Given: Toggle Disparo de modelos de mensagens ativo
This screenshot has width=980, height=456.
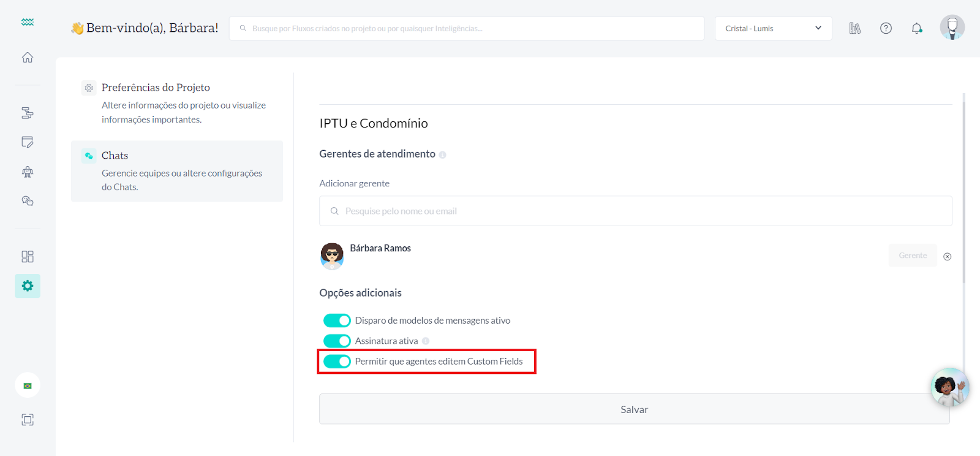Looking at the screenshot, I should pyautogui.click(x=337, y=321).
